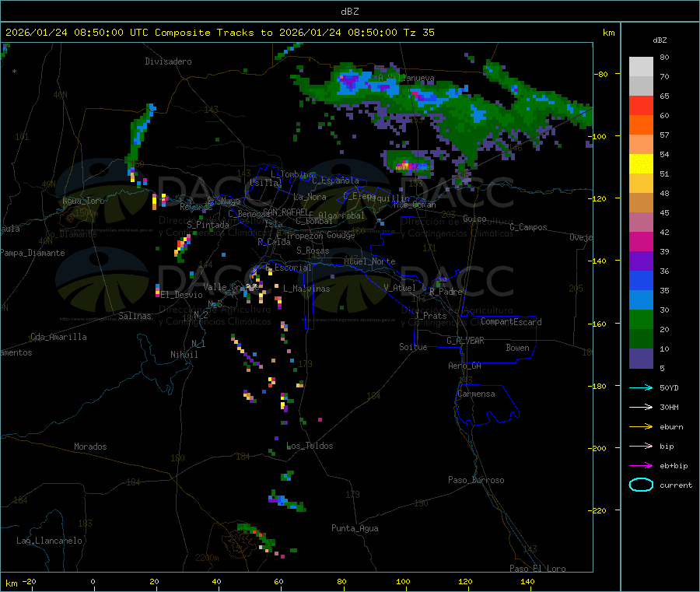Select the 65 dBZ red color swatch

tap(641, 105)
